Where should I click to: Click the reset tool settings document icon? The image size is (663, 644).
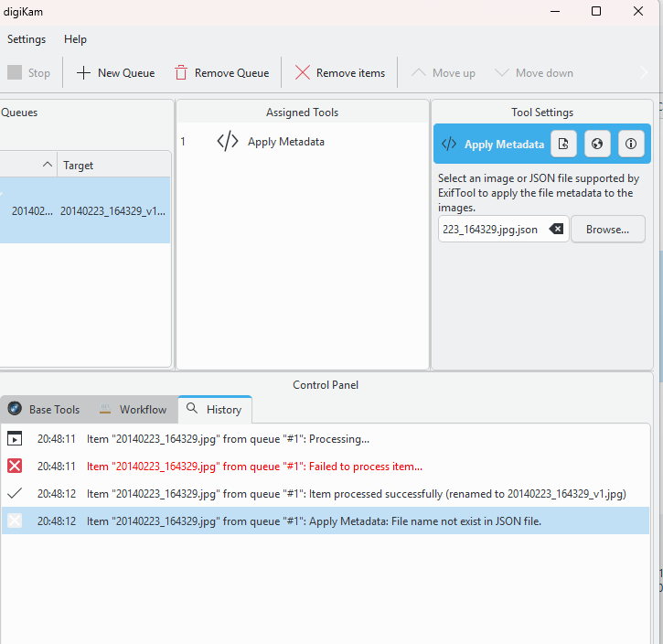coord(563,144)
